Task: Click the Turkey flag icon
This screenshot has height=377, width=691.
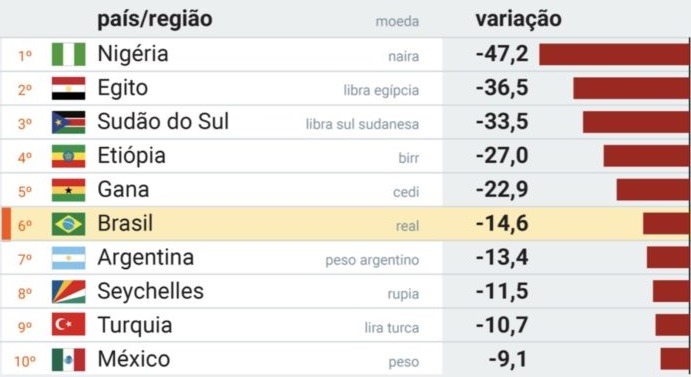Action: point(68,325)
